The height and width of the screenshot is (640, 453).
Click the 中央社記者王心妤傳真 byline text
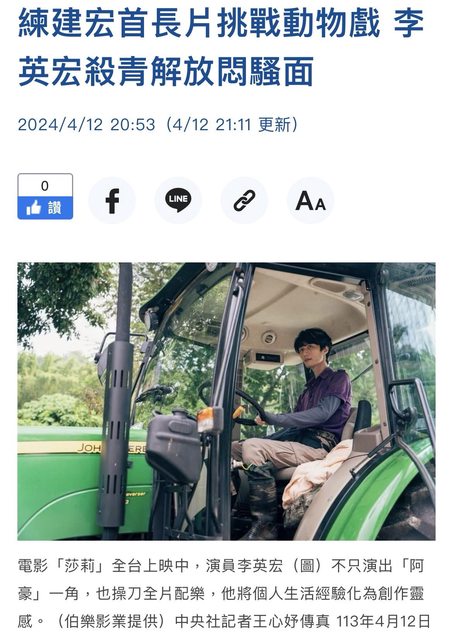(252, 621)
